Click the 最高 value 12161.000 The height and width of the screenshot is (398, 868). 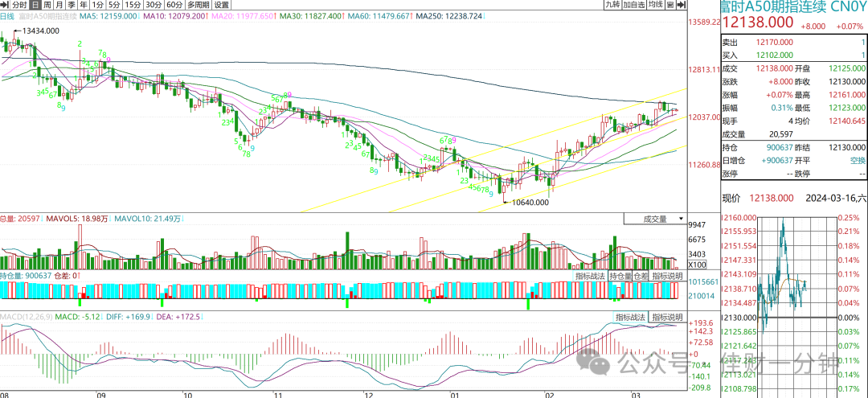(847, 95)
